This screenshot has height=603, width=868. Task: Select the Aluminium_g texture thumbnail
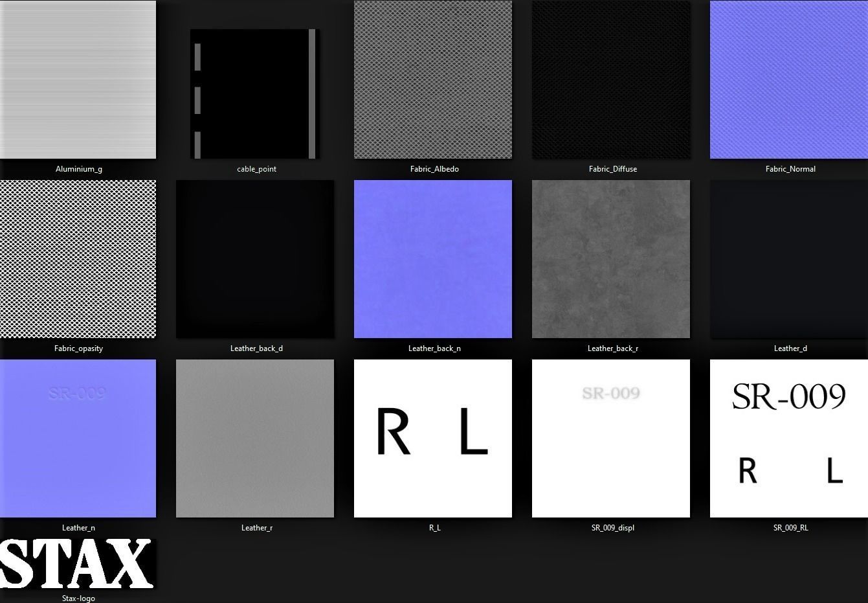(x=78, y=80)
